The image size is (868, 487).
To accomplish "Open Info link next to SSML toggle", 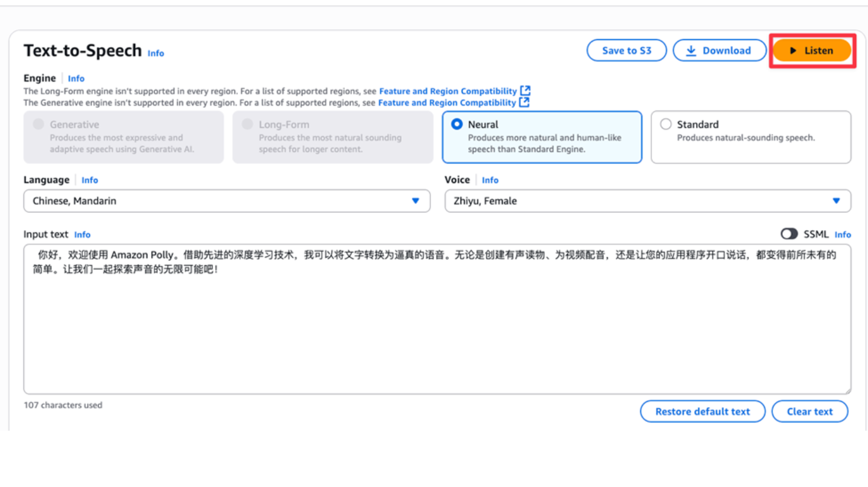I will [842, 235].
